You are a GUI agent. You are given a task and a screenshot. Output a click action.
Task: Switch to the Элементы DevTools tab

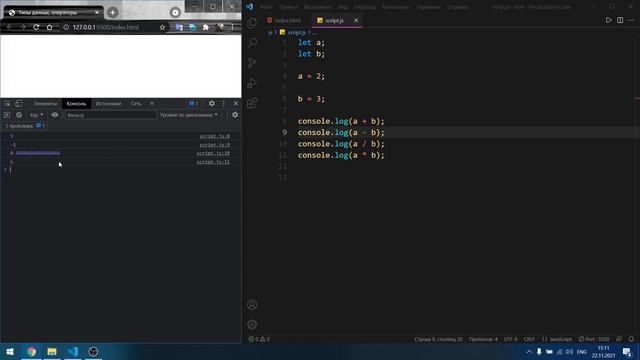[x=45, y=104]
